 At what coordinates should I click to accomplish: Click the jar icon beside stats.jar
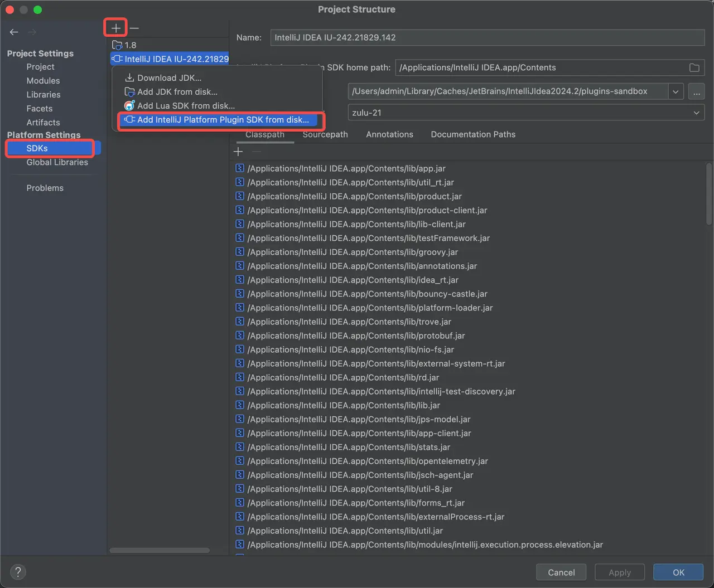(240, 447)
